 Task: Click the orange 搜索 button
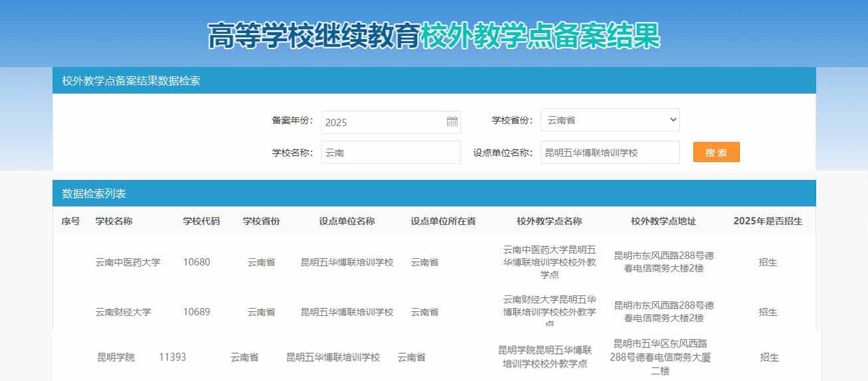pyautogui.click(x=716, y=152)
